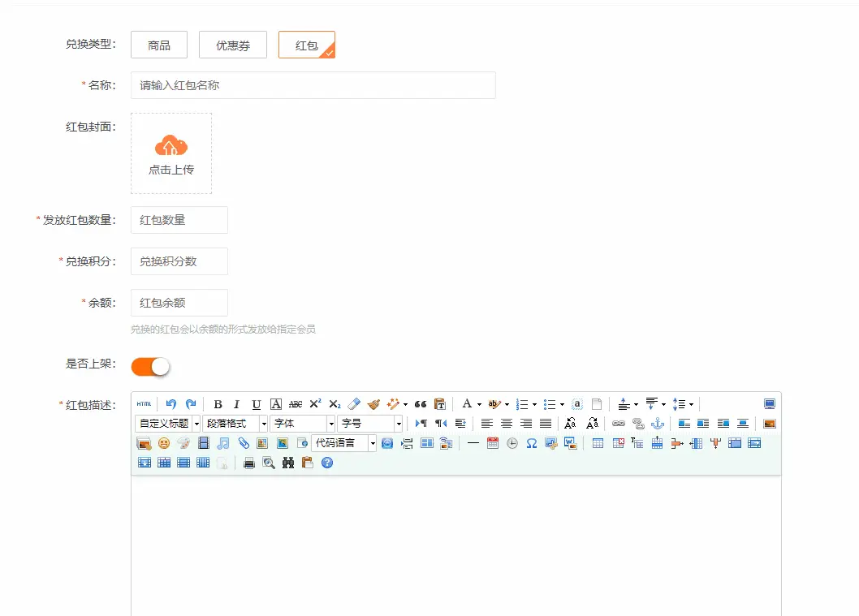This screenshot has width=859, height=616.
Task: Click the music note icon to insert audio
Action: [223, 443]
